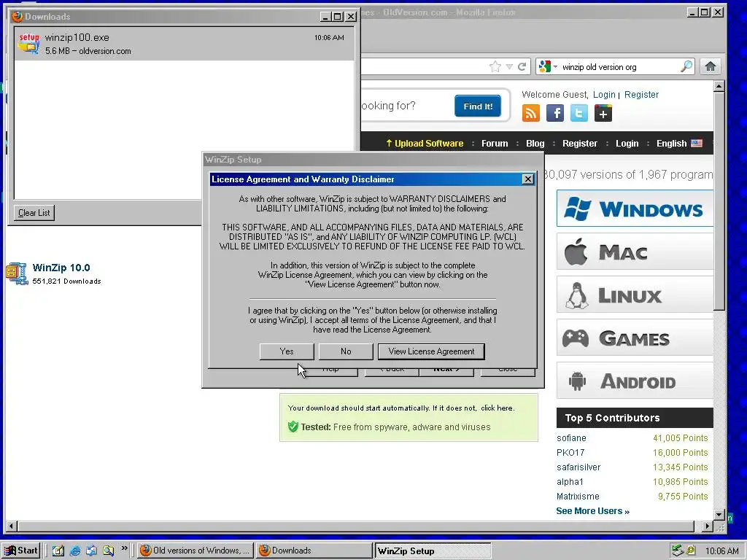Accept the license by clicking Yes
This screenshot has width=747, height=560.
tap(286, 351)
